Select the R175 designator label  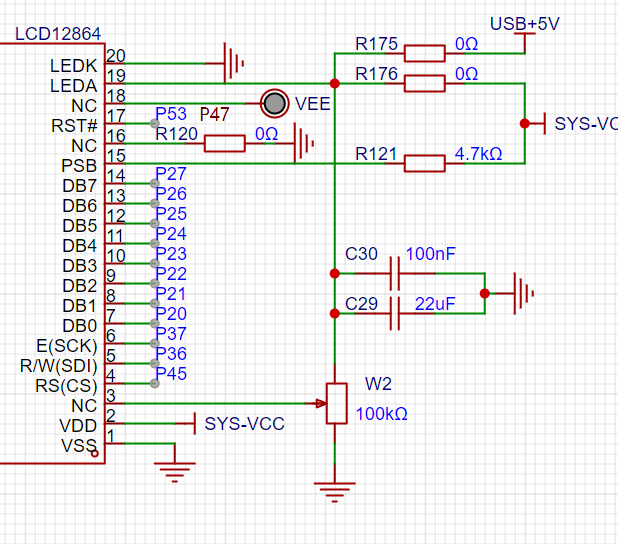376,44
